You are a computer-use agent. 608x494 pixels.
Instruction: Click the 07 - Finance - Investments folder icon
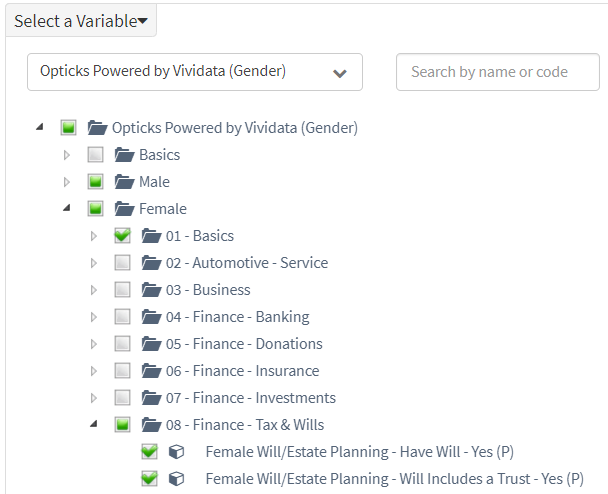click(151, 397)
